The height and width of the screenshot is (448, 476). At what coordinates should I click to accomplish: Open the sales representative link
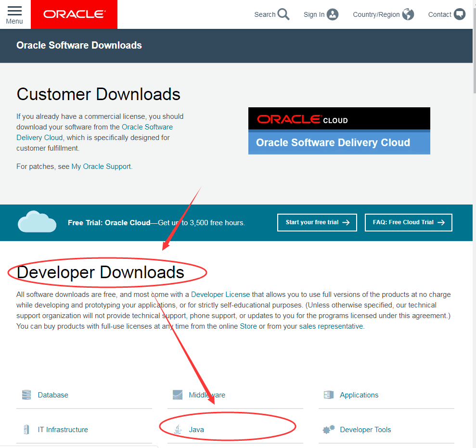point(331,326)
